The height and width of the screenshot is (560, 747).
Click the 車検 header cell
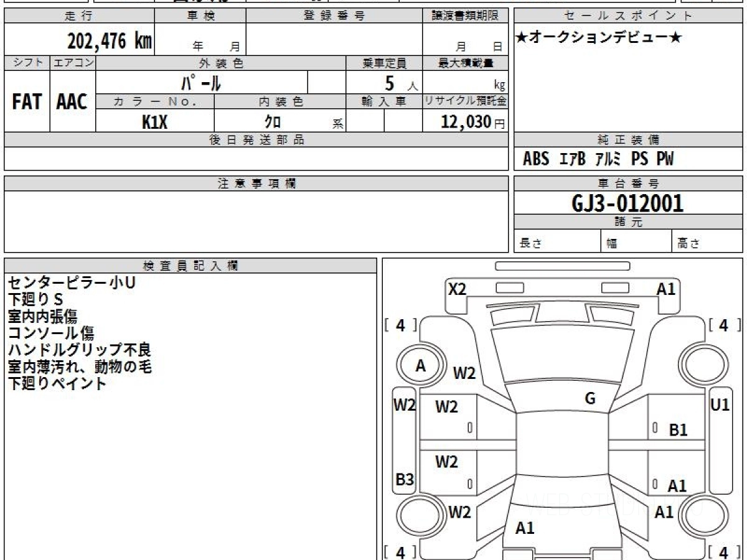pyautogui.click(x=200, y=16)
